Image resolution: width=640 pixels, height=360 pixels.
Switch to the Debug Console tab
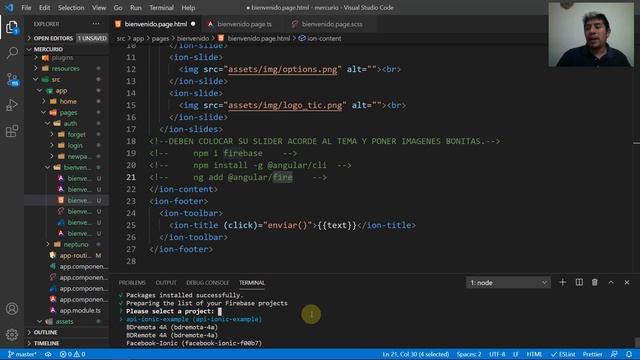(x=207, y=282)
